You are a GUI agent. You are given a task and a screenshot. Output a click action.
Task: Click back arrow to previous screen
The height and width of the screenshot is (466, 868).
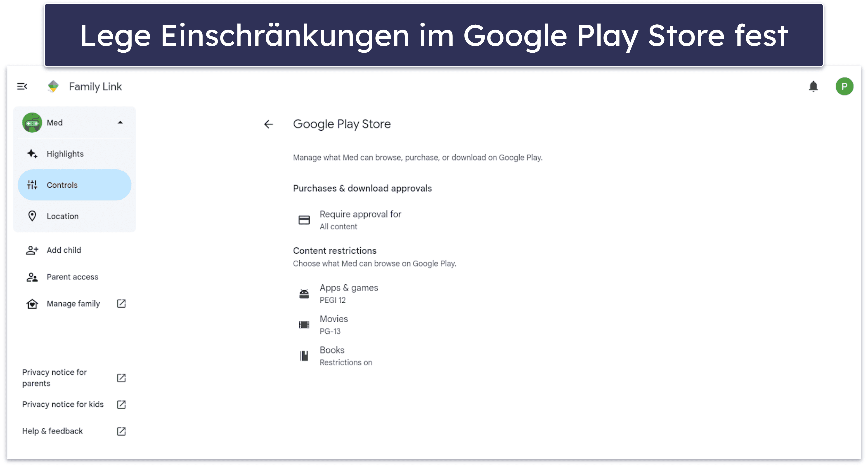click(x=268, y=124)
